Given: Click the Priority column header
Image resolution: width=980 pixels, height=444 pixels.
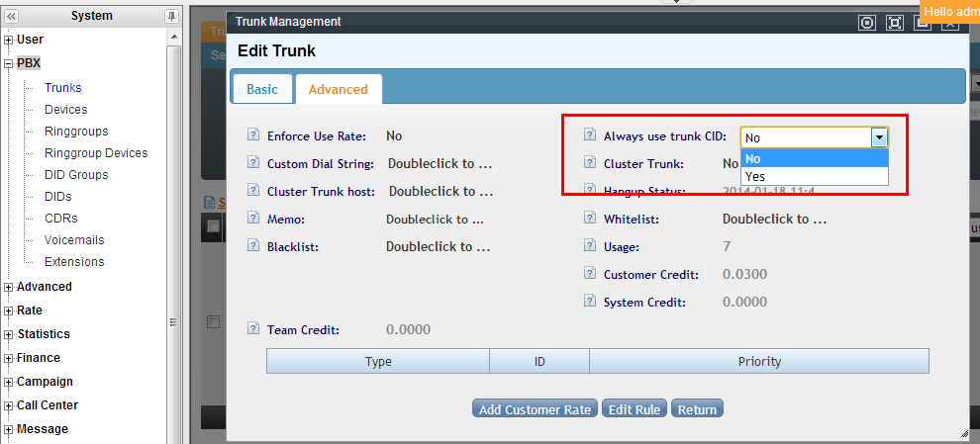Looking at the screenshot, I should (758, 362).
